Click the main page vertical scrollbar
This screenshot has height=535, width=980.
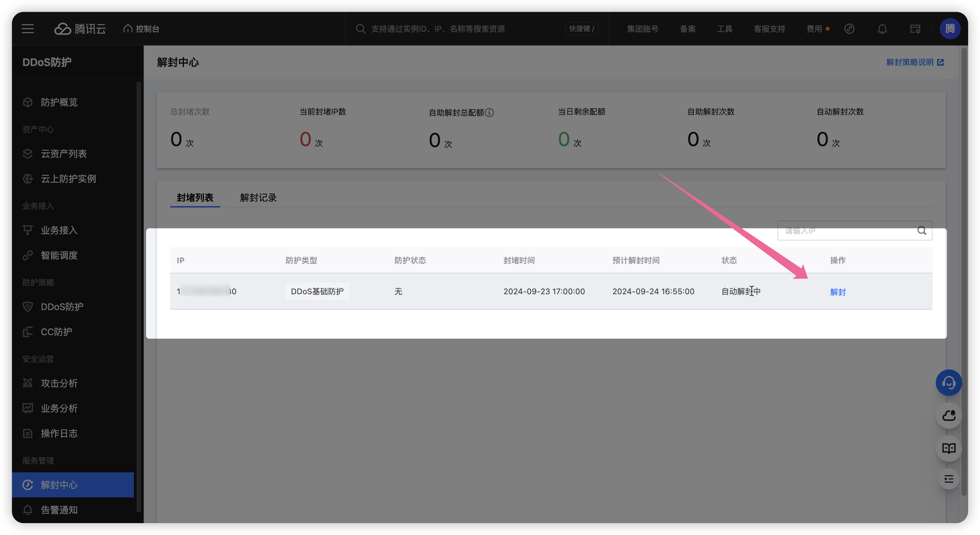(x=965, y=272)
